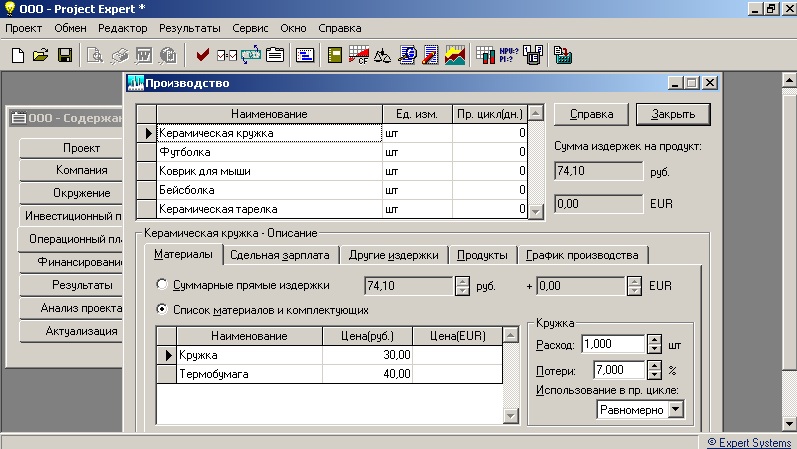Click the New project icon

[x=17, y=55]
